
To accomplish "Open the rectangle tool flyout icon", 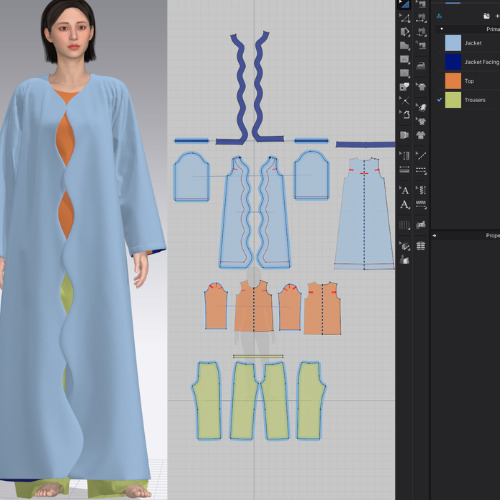I will coord(405,59).
